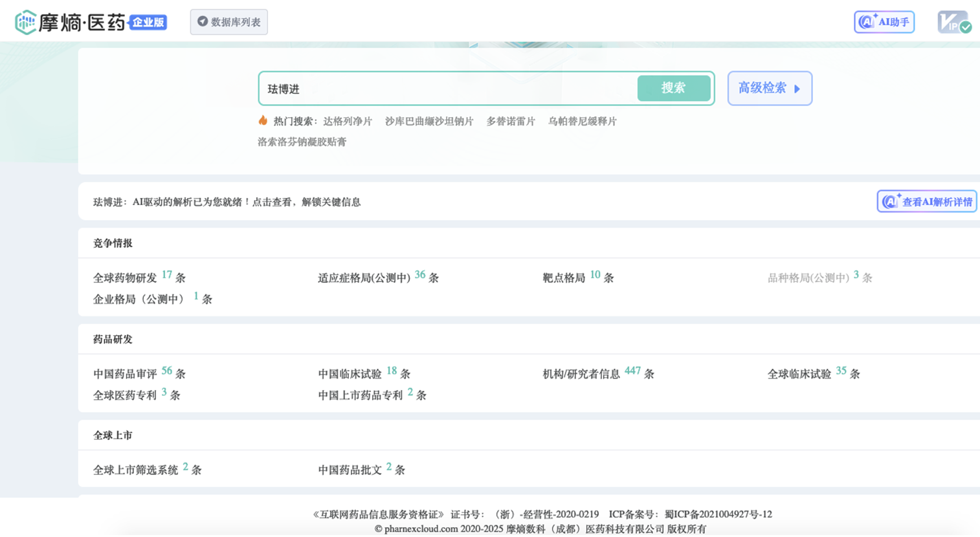Click the 摩熵医药 logo icon
This screenshot has width=980, height=537.
click(x=25, y=22)
